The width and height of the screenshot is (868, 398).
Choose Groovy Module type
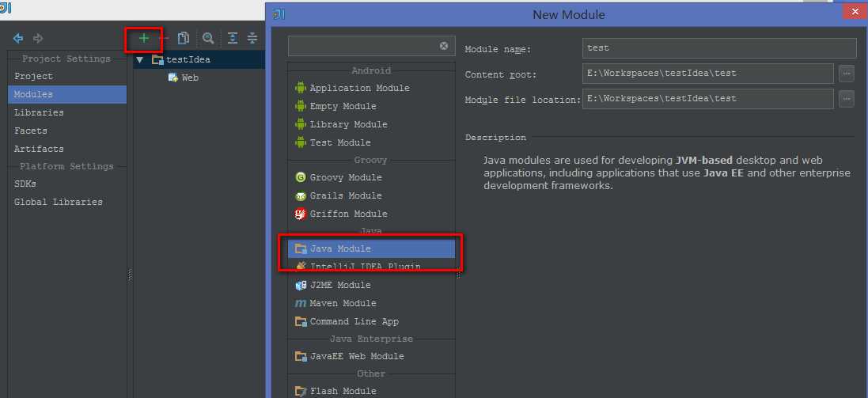tap(371, 178)
